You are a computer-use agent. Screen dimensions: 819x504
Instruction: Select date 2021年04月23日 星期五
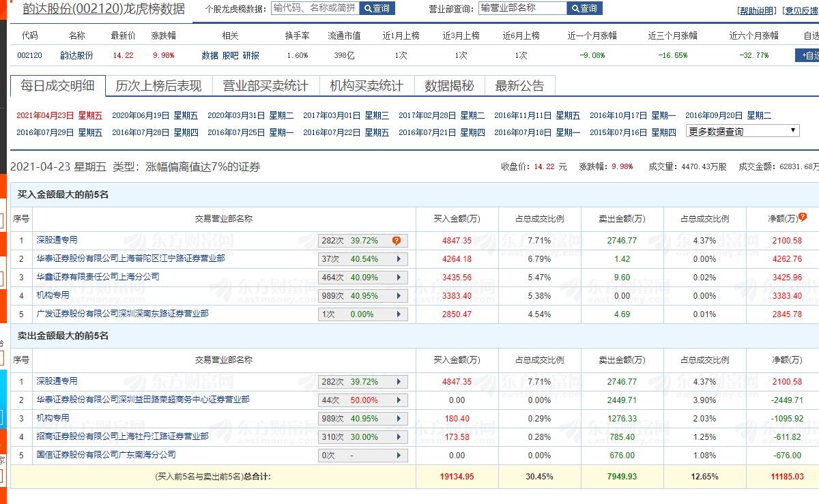pyautogui.click(x=59, y=115)
